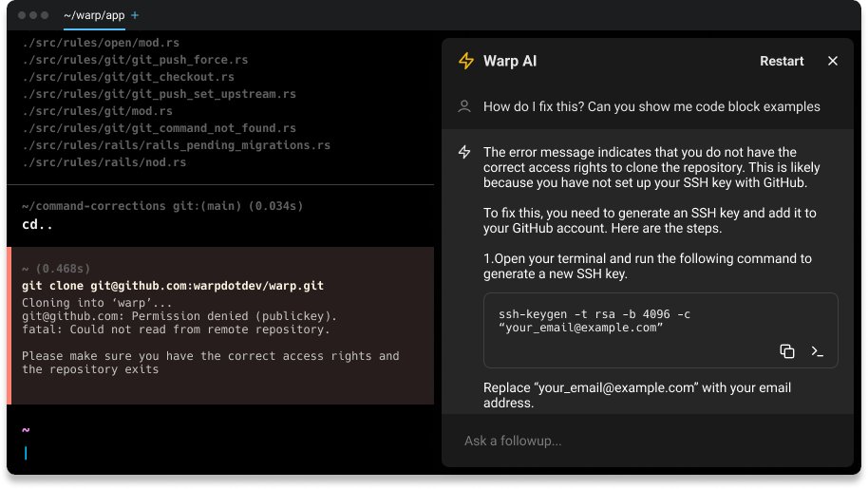Copy the ssh-keygen code block

[786, 350]
